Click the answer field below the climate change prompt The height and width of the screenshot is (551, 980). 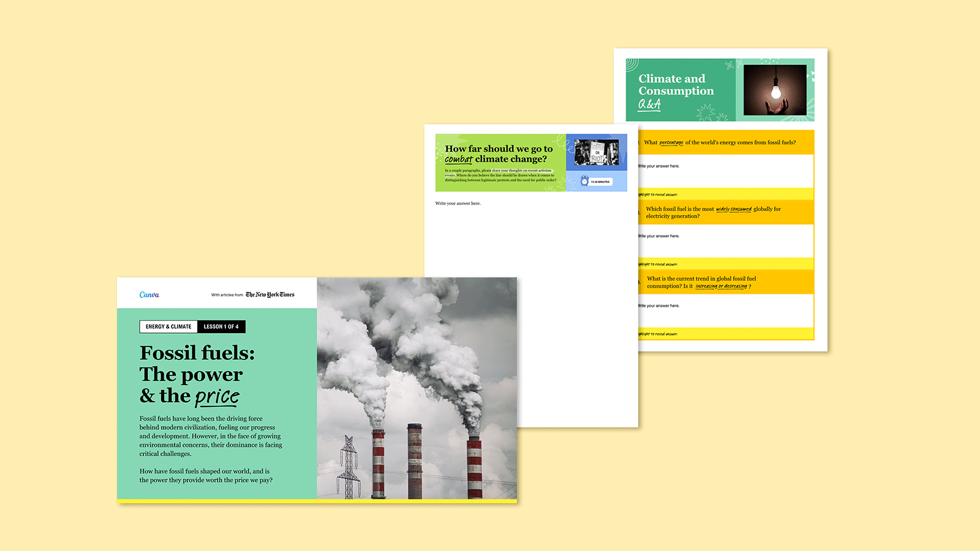[x=458, y=203]
